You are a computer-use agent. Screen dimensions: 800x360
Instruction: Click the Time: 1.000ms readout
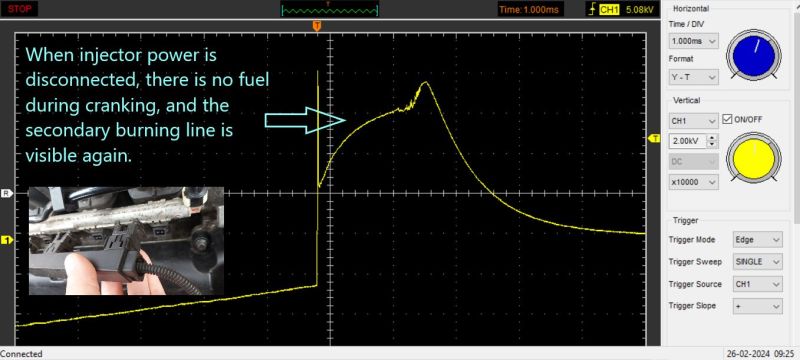(x=530, y=10)
